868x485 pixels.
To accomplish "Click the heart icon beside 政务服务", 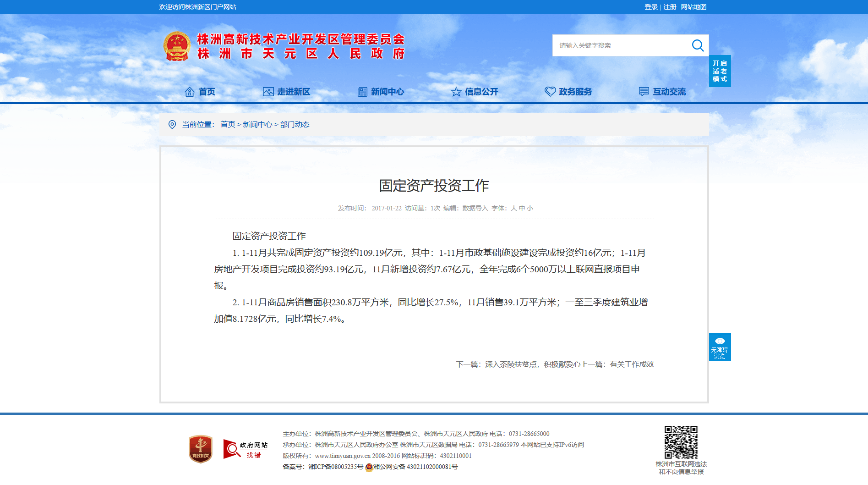I will pyautogui.click(x=550, y=92).
